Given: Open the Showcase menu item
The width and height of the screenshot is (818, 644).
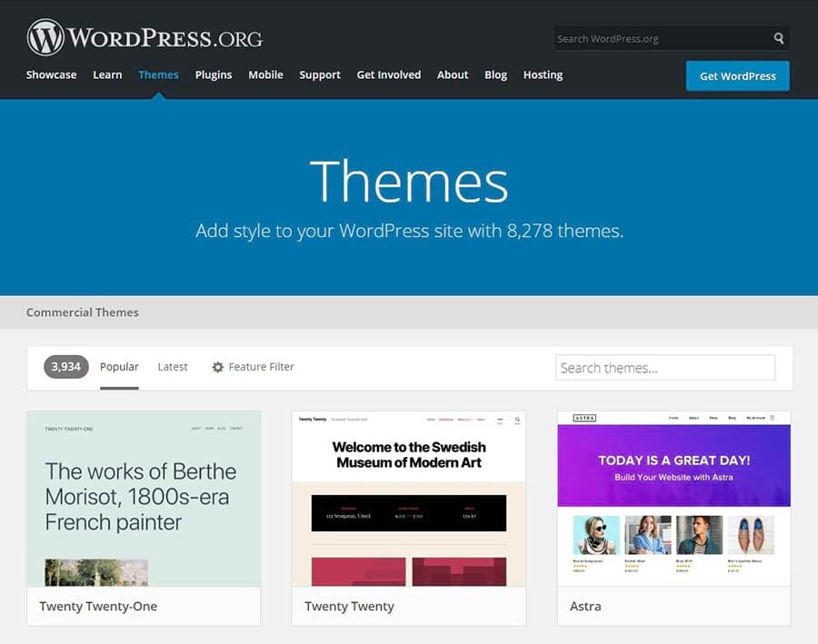Looking at the screenshot, I should [51, 74].
